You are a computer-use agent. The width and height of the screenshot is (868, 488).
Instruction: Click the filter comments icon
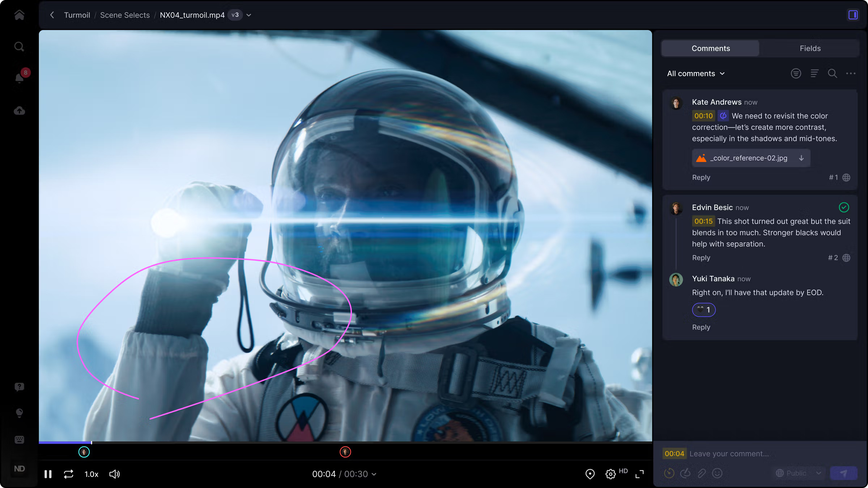click(x=796, y=73)
